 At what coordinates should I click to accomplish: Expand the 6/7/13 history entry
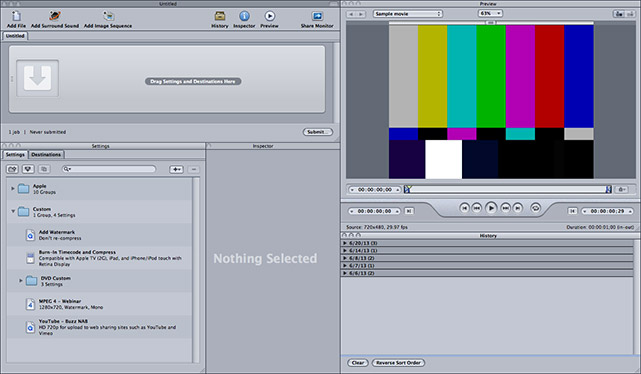(345, 266)
